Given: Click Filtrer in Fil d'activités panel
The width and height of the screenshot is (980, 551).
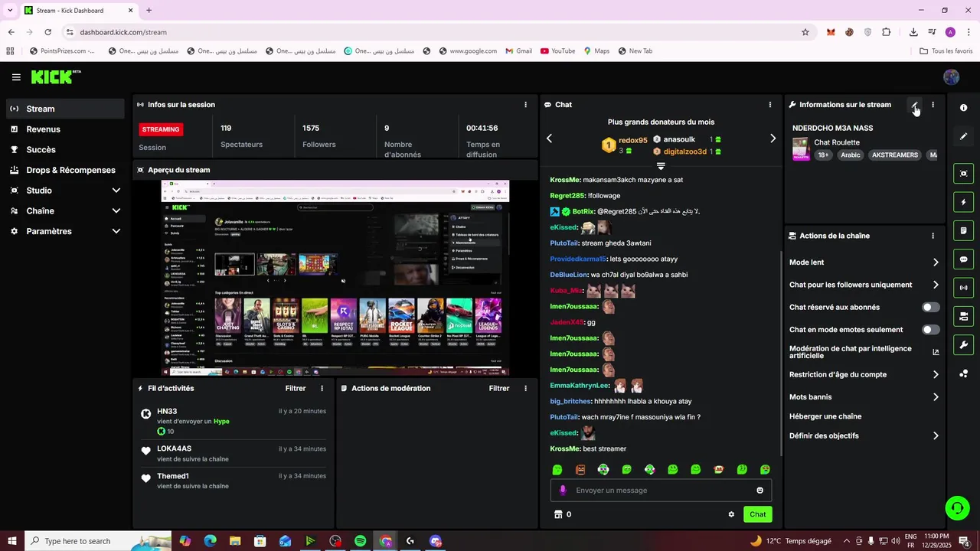Looking at the screenshot, I should coord(296,389).
